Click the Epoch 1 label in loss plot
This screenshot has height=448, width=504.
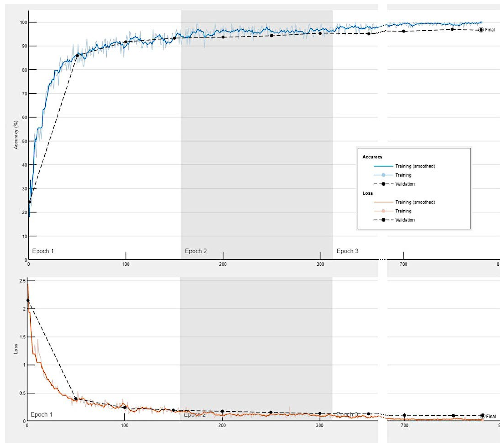tap(41, 414)
